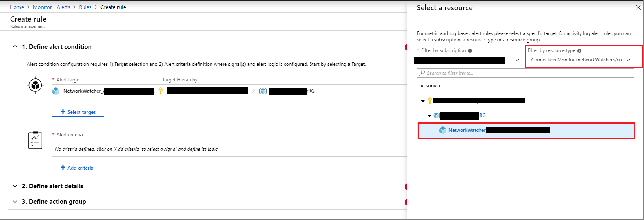
Task: Close the Select a resource panel
Action: click(638, 7)
